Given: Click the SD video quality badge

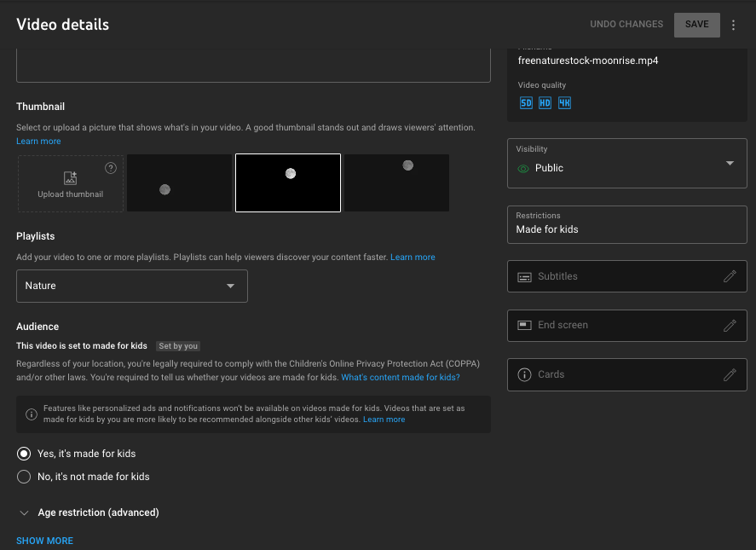Looking at the screenshot, I should [526, 103].
